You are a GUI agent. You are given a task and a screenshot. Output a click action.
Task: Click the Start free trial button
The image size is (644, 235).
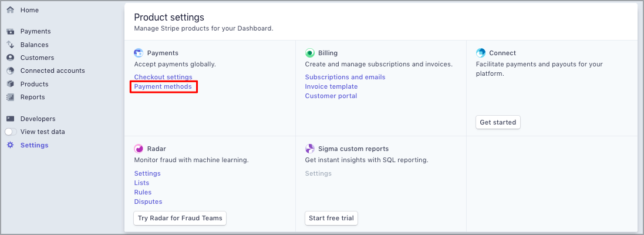click(x=331, y=218)
